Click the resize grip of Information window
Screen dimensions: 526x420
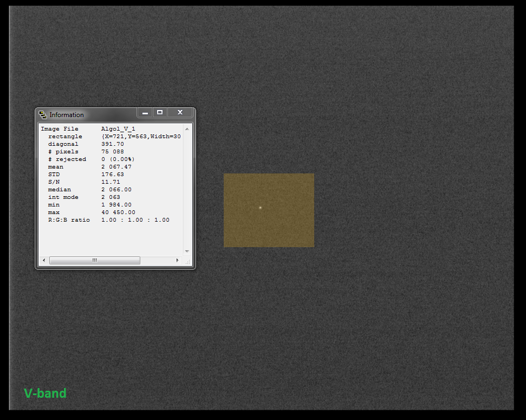pos(188,261)
